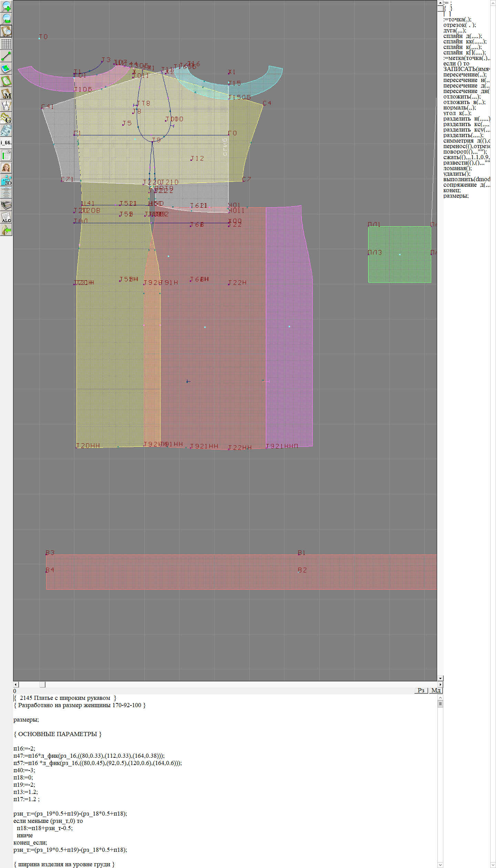Click the zoom in magnifier icon

(x=6, y=6)
